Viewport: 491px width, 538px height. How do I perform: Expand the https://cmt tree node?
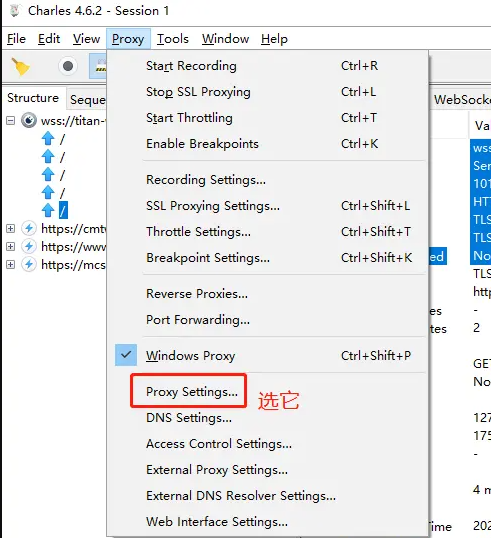[11, 229]
